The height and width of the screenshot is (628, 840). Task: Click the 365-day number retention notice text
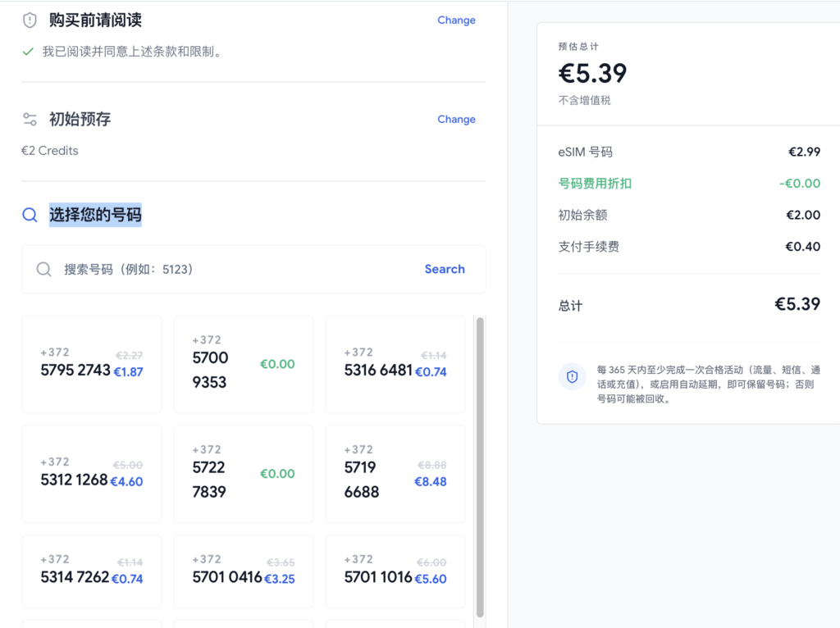[709, 385]
